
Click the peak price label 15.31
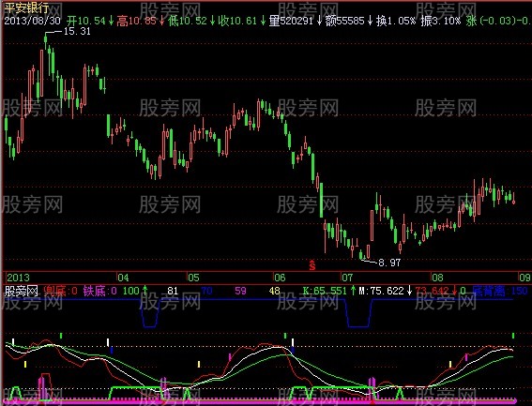(x=77, y=32)
